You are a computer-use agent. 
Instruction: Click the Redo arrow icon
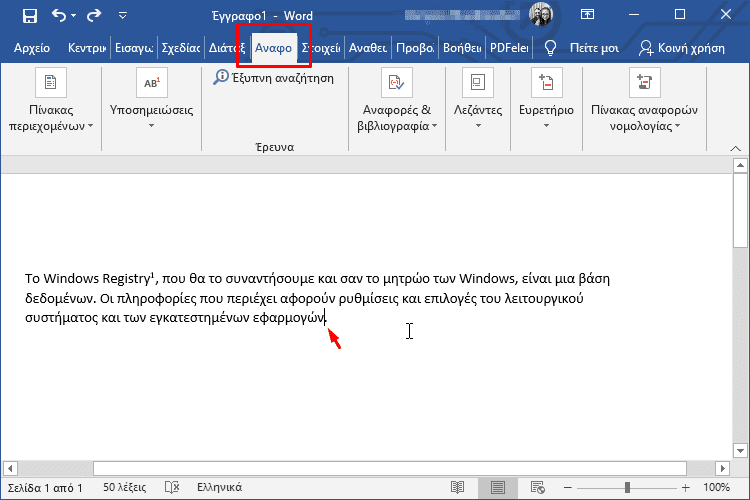(94, 15)
